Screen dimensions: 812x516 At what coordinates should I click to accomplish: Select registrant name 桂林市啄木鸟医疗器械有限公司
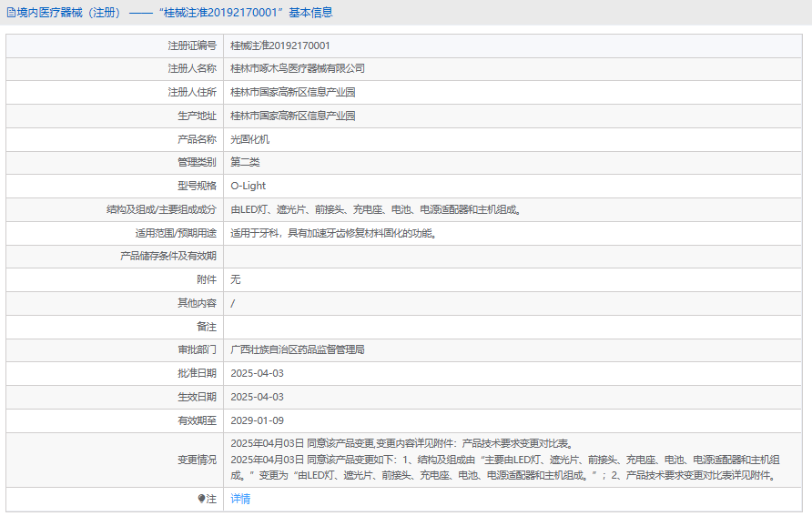(x=298, y=68)
